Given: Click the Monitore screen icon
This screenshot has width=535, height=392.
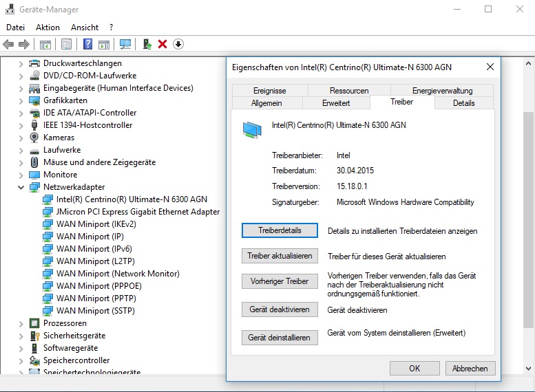Looking at the screenshot, I should (34, 175).
